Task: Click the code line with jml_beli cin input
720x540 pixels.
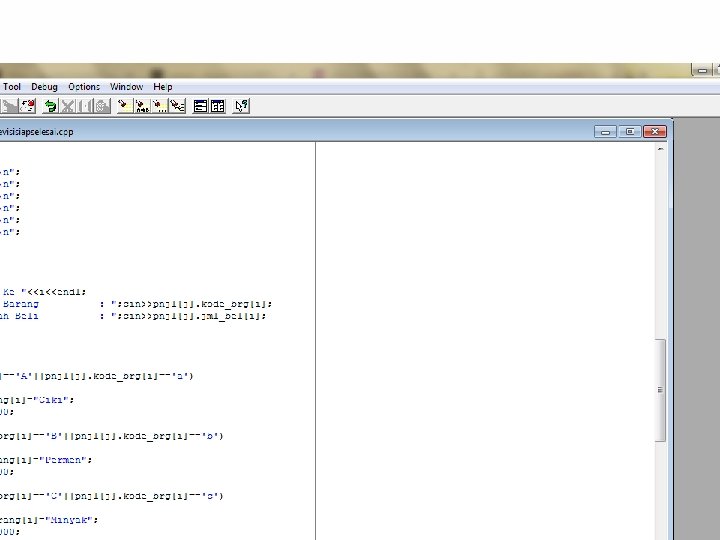Action: [x=133, y=316]
